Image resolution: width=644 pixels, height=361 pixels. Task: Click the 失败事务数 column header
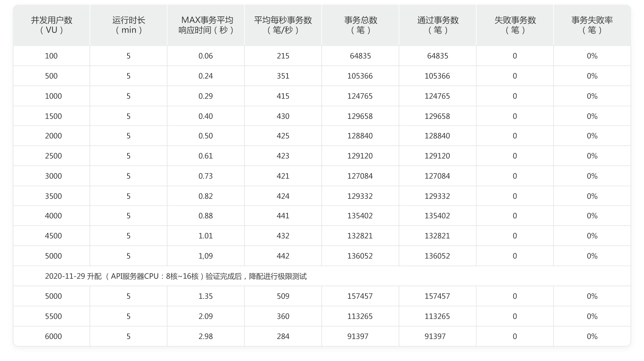[515, 25]
